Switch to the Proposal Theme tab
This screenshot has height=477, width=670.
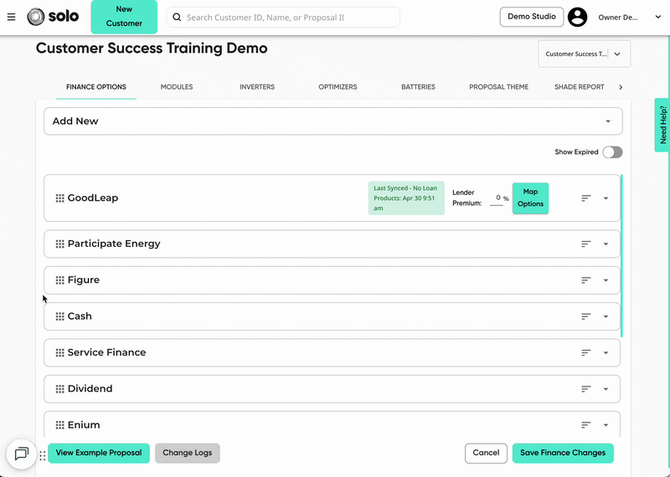(x=499, y=87)
